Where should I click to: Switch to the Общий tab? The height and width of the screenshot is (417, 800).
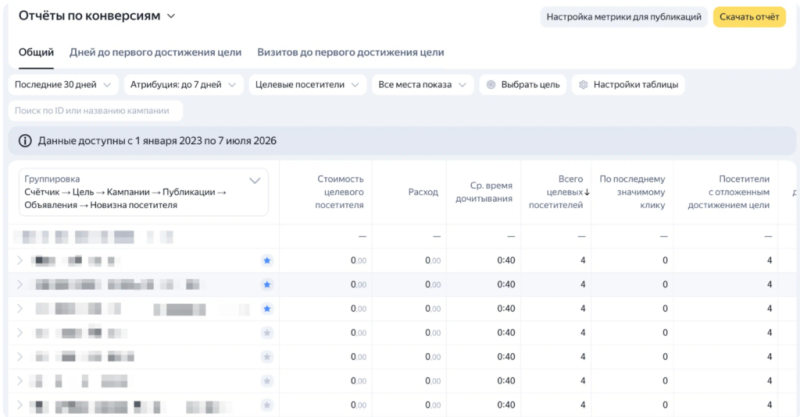36,52
